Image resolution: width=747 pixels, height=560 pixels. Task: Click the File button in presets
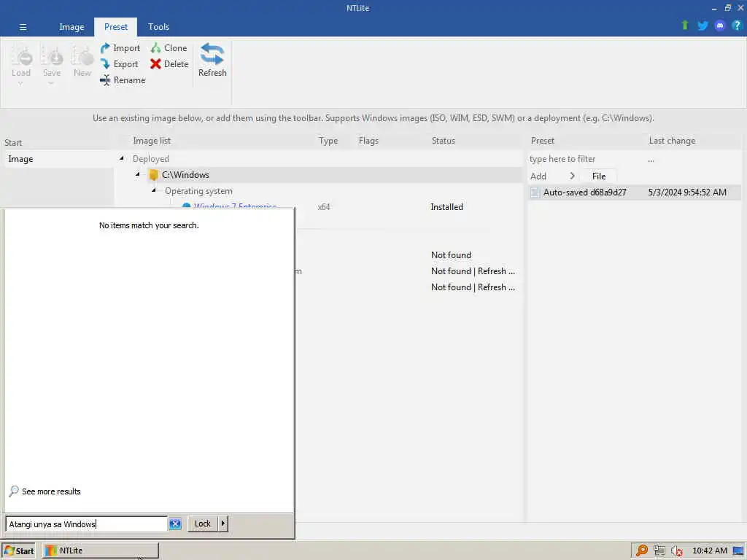pyautogui.click(x=599, y=176)
